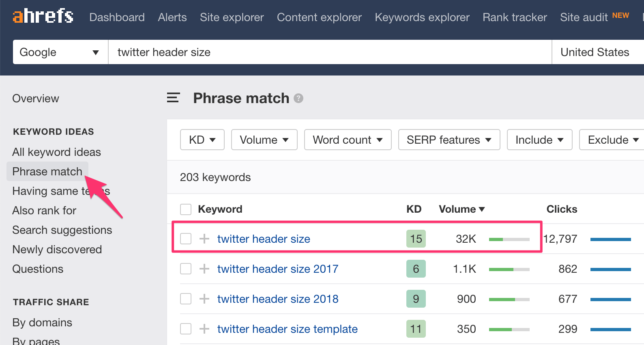This screenshot has height=345, width=644.
Task: Check the box for 'twitter header size'
Action: [186, 239]
